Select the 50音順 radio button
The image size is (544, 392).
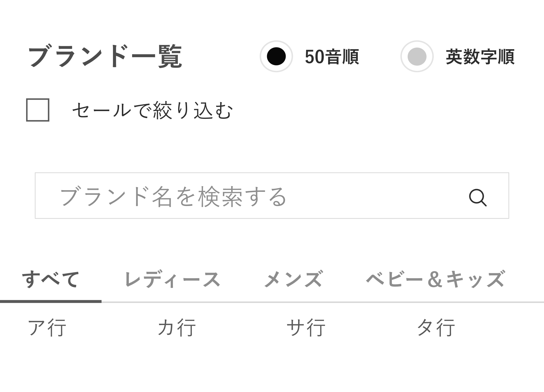pyautogui.click(x=276, y=56)
